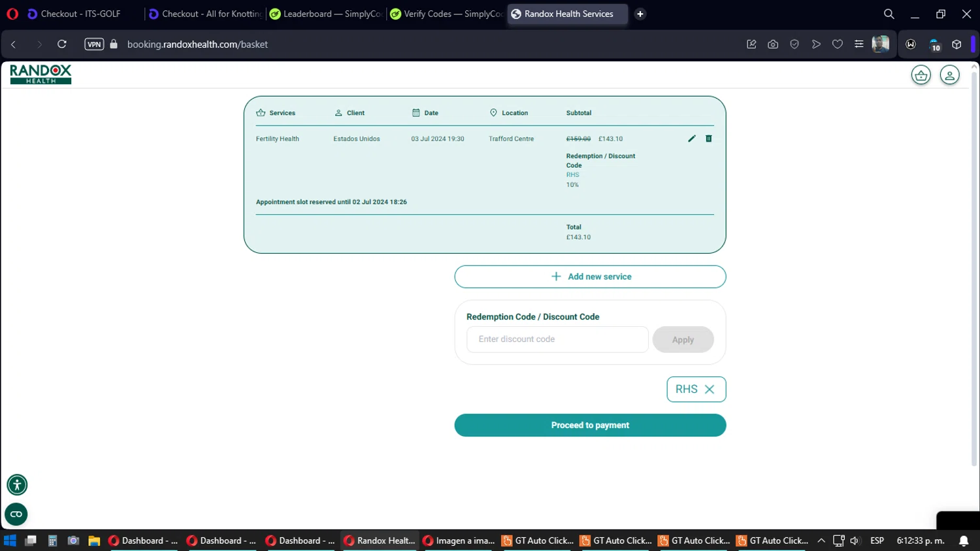
Task: Click the ESP language indicator
Action: click(x=877, y=541)
